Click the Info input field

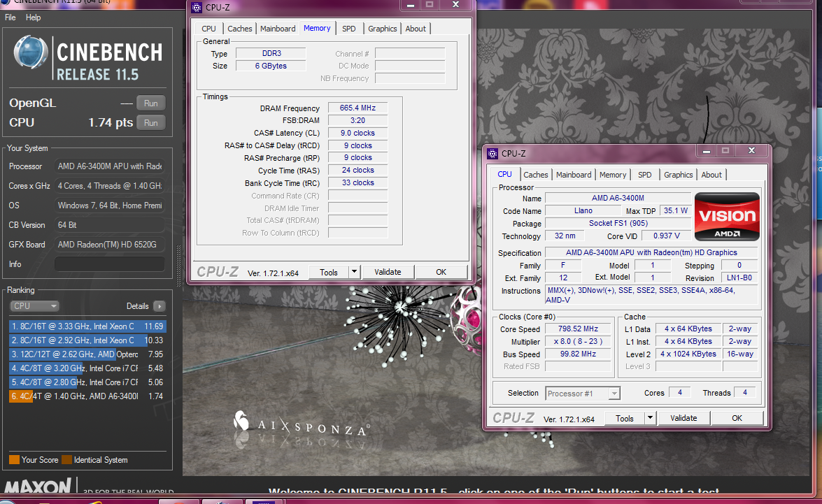(x=110, y=264)
